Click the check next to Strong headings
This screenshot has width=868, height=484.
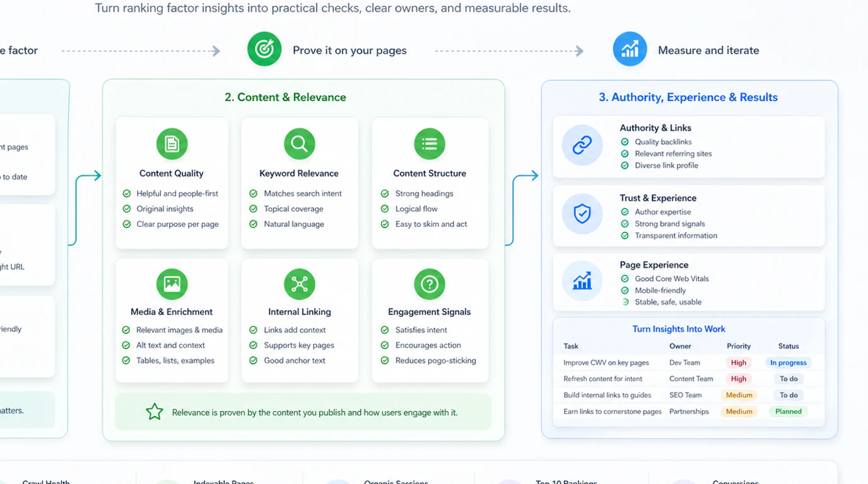(x=385, y=193)
